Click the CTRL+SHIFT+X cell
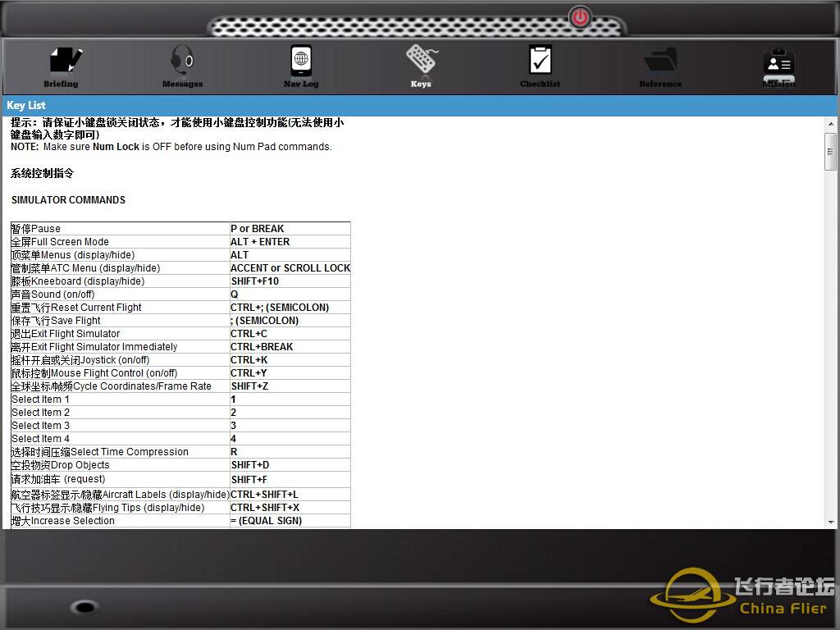This screenshot has height=630, width=840. tap(290, 508)
